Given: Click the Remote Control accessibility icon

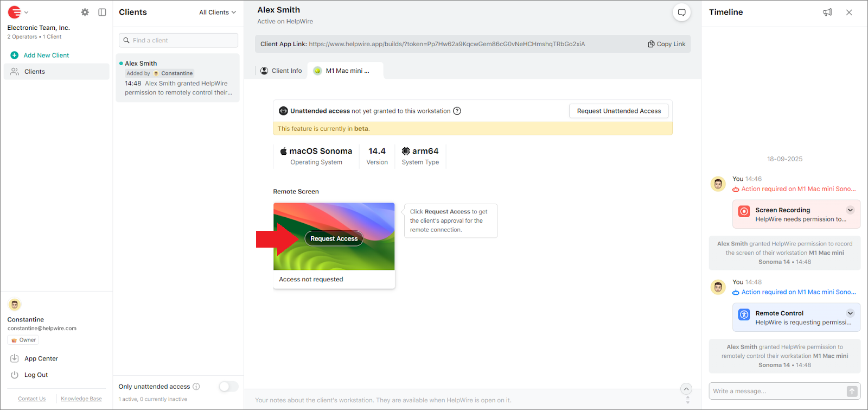Looking at the screenshot, I should pyautogui.click(x=744, y=314).
